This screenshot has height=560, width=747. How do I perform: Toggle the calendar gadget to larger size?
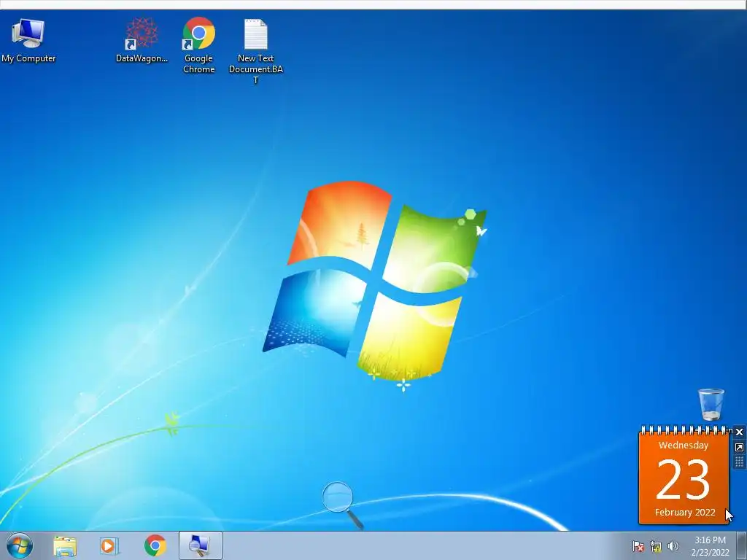pos(740,447)
